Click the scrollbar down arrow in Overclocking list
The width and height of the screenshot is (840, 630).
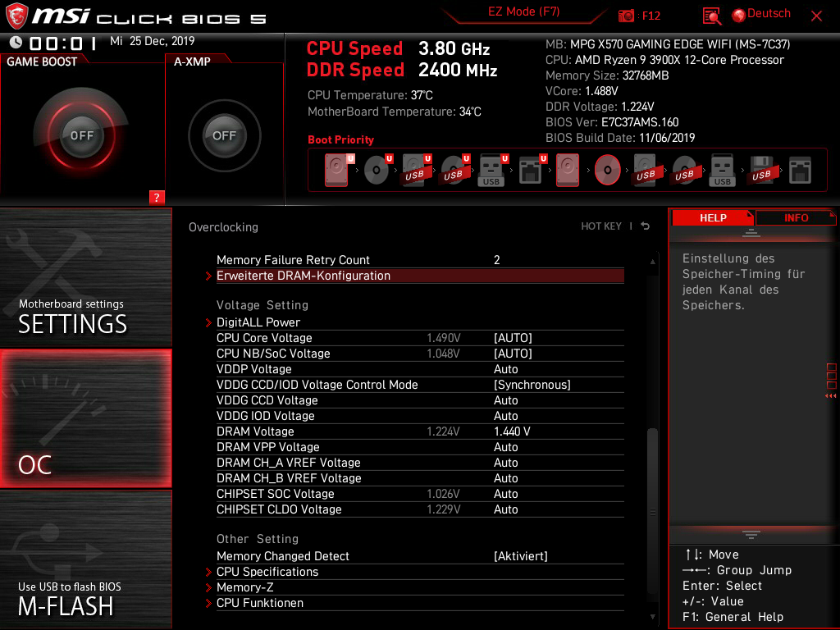click(652, 617)
